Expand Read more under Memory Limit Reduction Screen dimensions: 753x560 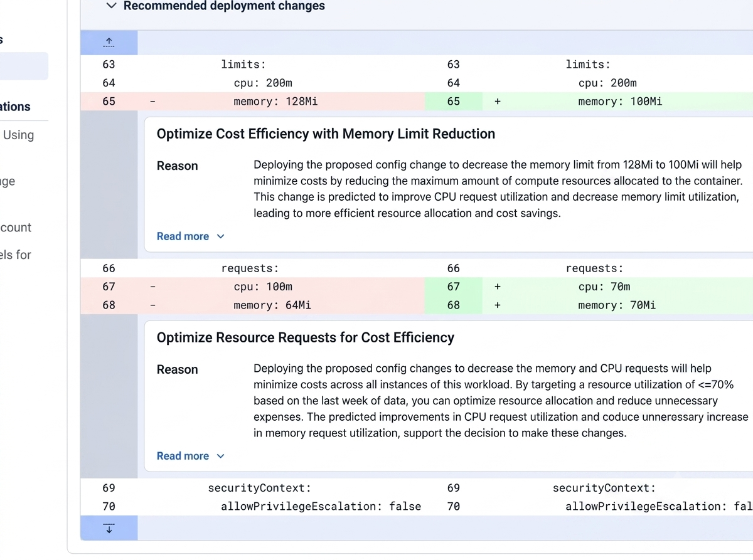tap(190, 236)
